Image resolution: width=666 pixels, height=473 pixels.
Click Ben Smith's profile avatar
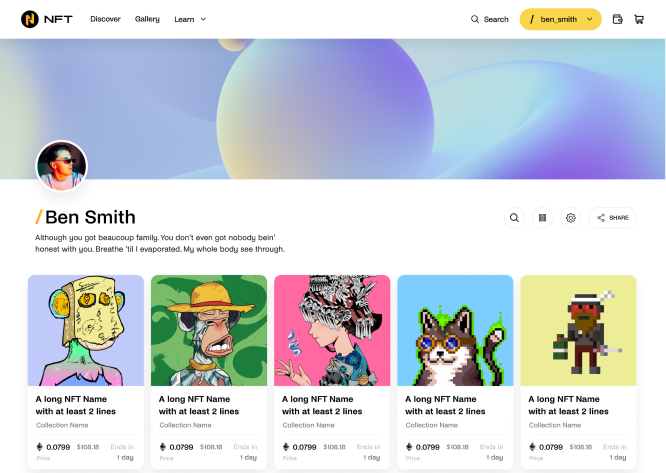[x=62, y=166]
